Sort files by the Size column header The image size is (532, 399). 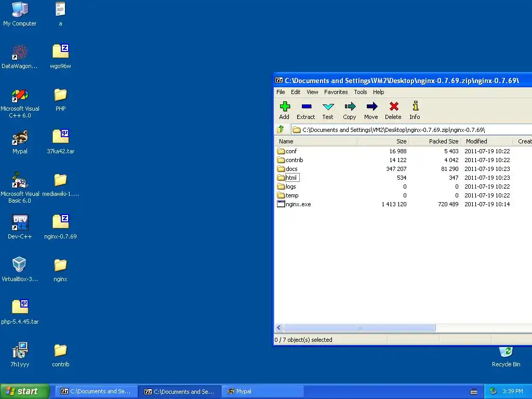tap(383, 141)
